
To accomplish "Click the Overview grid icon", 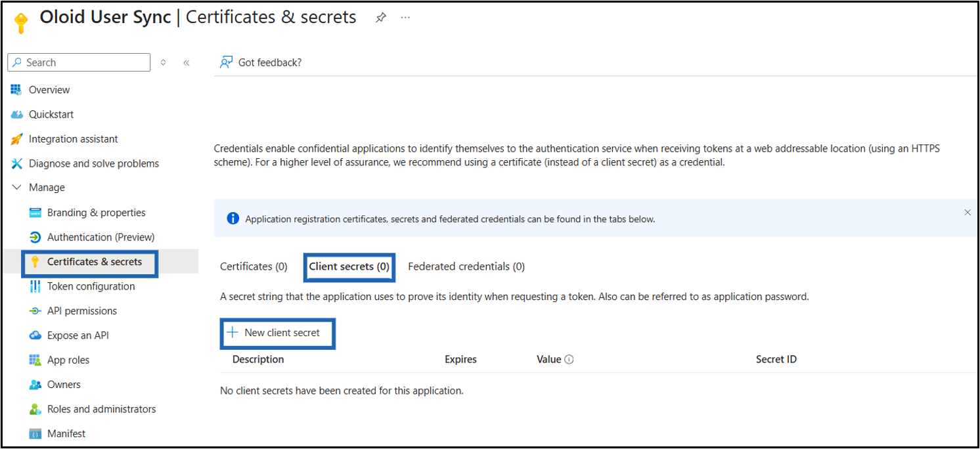I will 16,90.
